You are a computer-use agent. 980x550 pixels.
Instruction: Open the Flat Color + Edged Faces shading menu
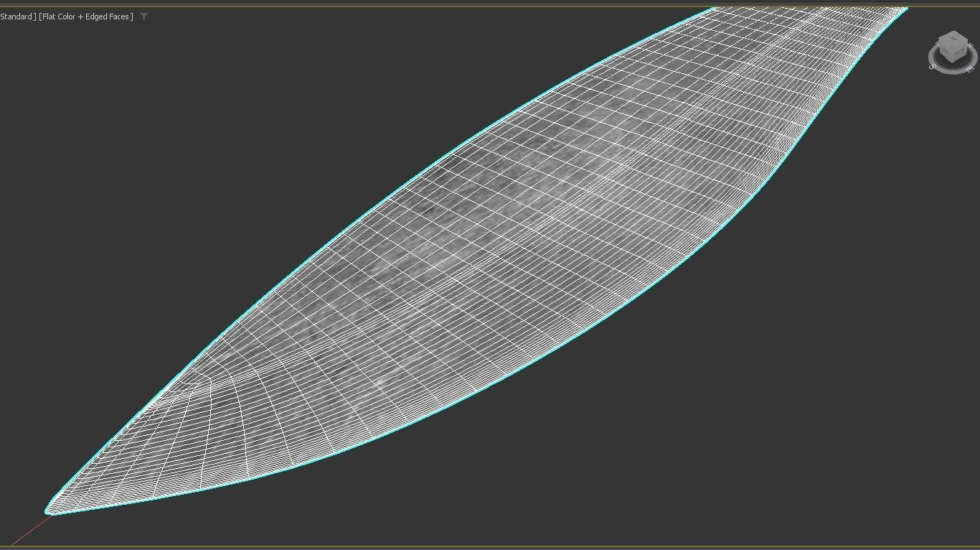coord(87,17)
